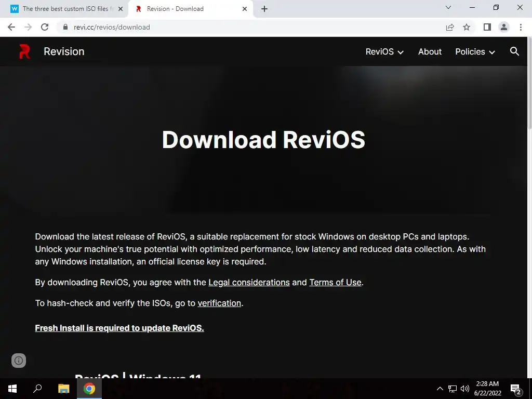Viewport: 532px width, 399px height.
Task: Open the volume tray icon
Action: point(465,389)
